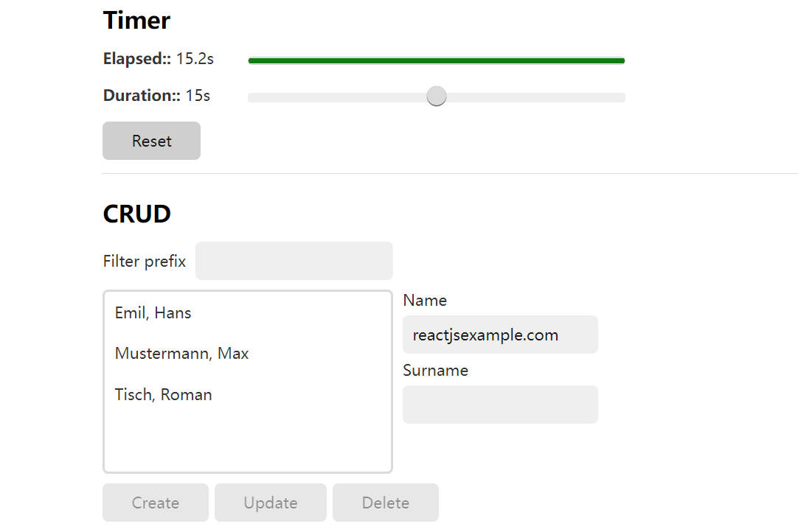Focus the Filter prefix input field
798x532 pixels.
[294, 261]
